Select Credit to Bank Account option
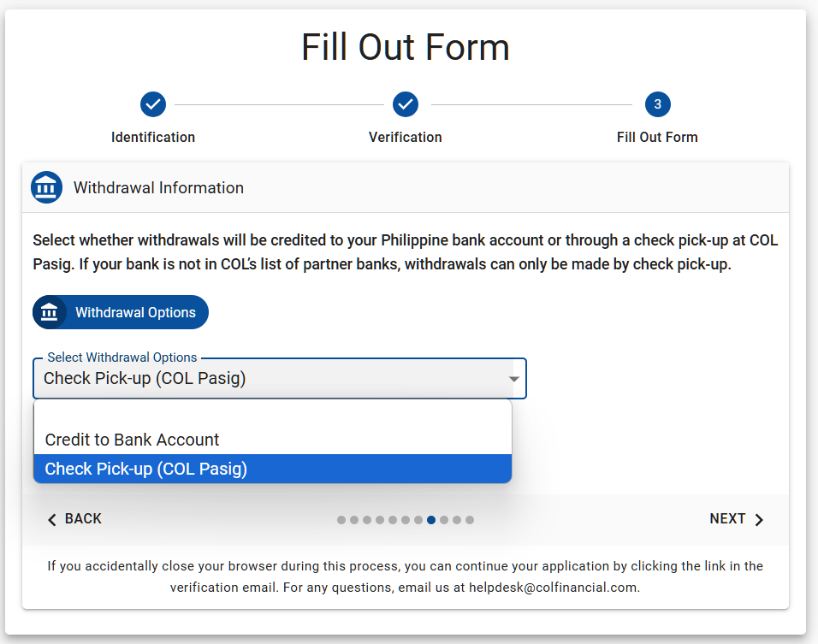 pos(133,440)
